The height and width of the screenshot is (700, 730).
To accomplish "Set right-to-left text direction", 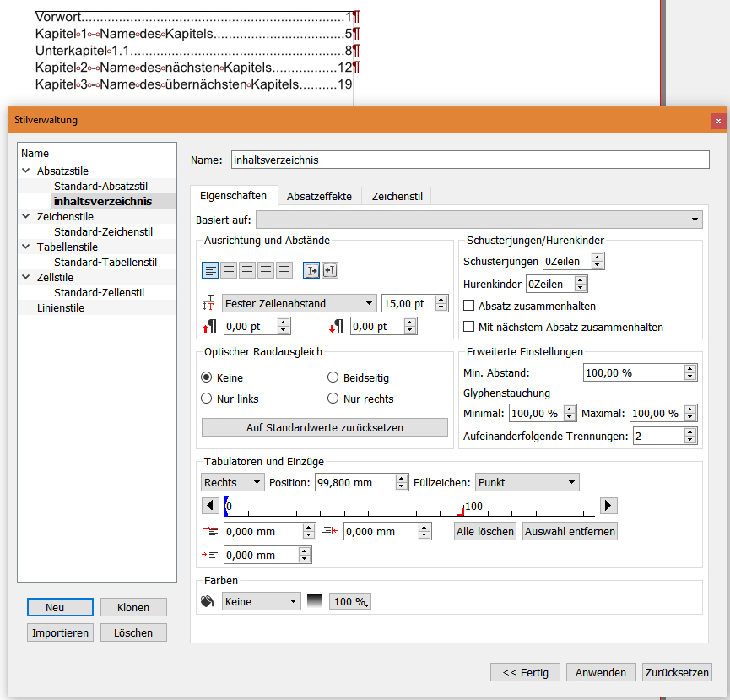I will click(x=329, y=270).
